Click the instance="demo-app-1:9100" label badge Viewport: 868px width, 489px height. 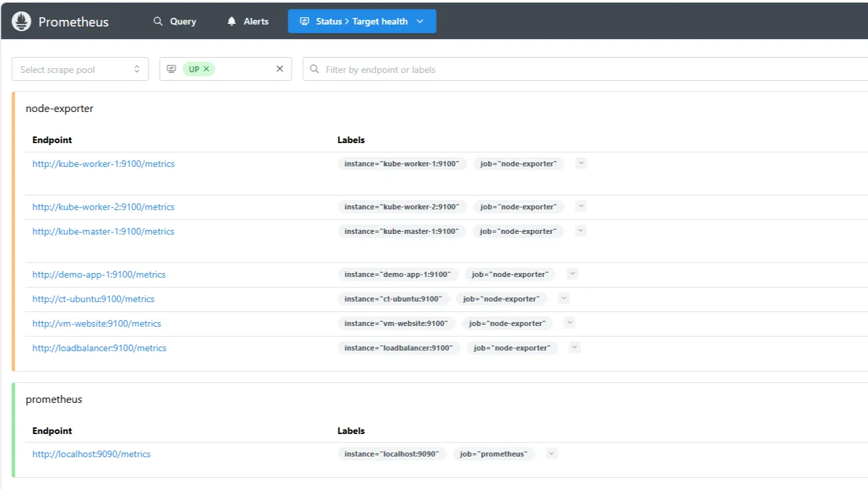397,274
